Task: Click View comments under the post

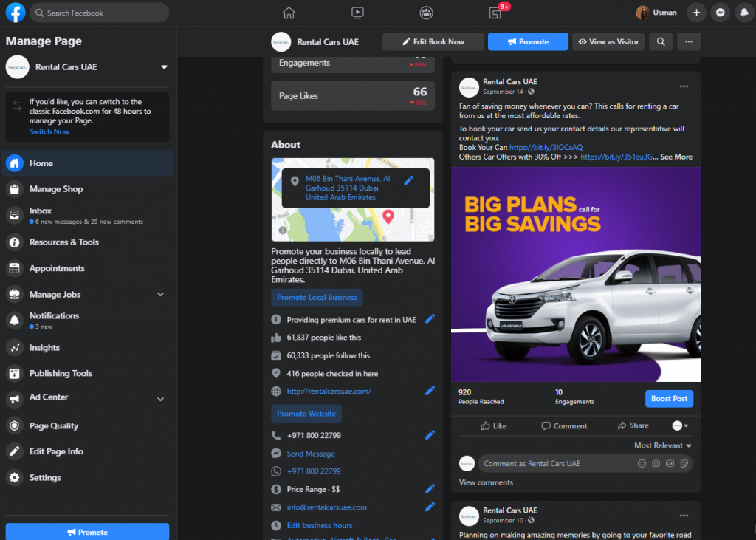Action: point(486,482)
